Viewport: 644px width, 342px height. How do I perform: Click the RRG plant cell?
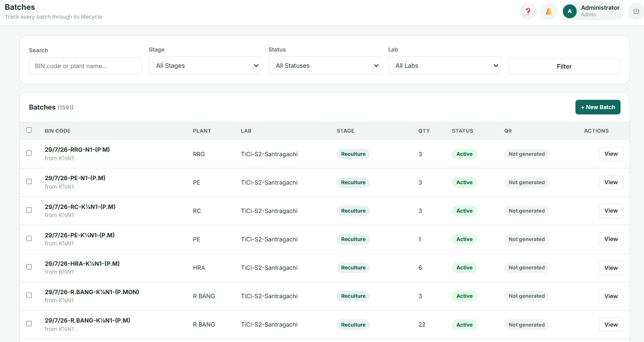pos(199,154)
